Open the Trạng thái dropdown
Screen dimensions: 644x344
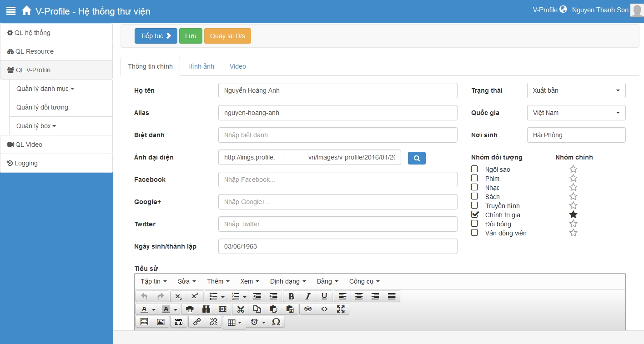coord(576,90)
